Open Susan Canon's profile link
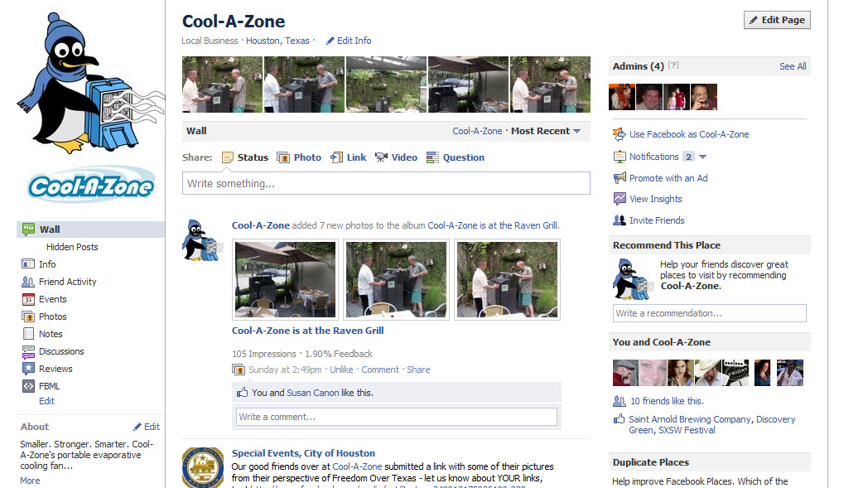Image resolution: width=868 pixels, height=488 pixels. point(313,393)
